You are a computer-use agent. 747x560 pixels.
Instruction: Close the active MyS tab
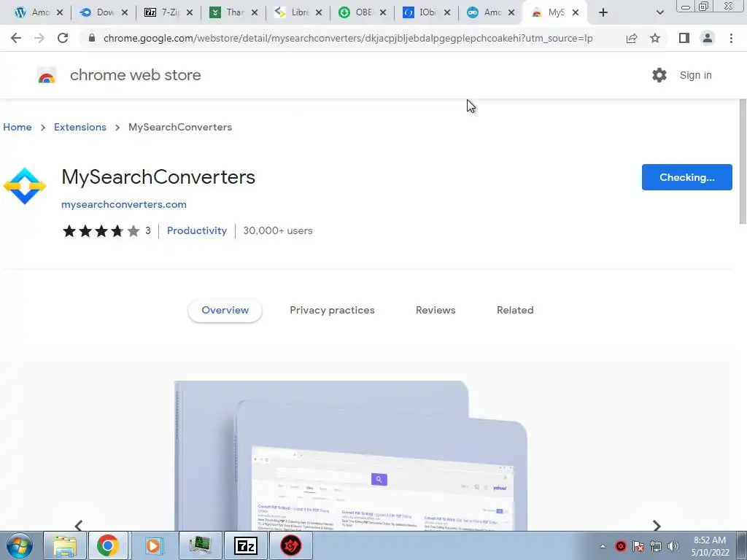pyautogui.click(x=576, y=12)
